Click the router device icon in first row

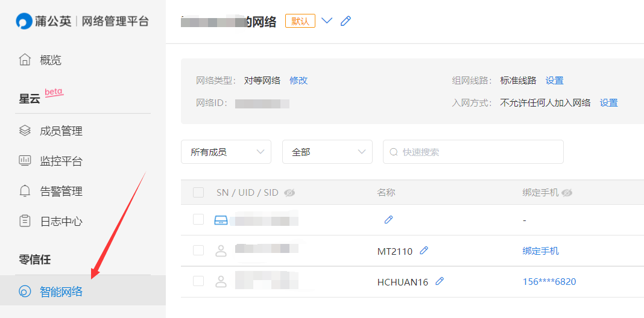221,221
